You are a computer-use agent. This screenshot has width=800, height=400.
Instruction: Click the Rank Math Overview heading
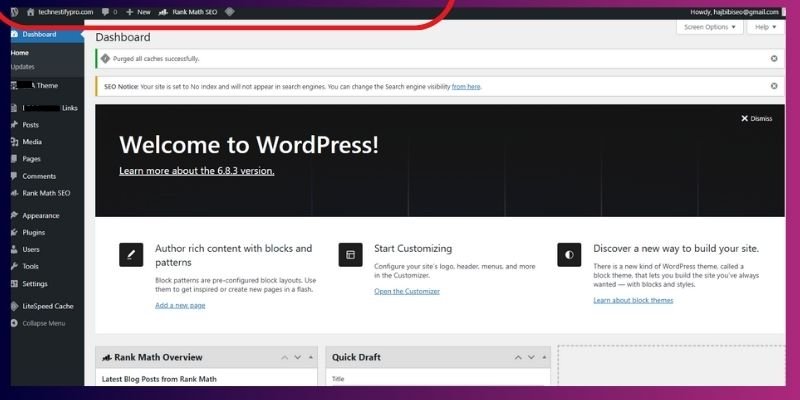click(158, 358)
